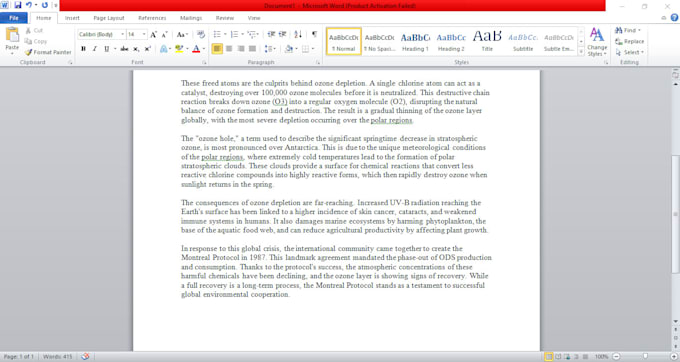Click the Paste clipboard icon
Viewport: 680px width, 362px height.
(12, 35)
